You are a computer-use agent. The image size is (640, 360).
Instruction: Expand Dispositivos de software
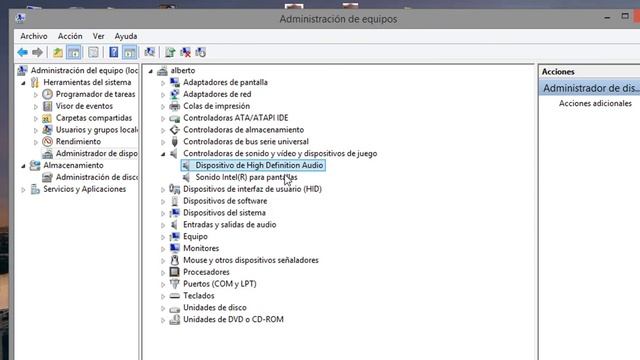(x=163, y=201)
